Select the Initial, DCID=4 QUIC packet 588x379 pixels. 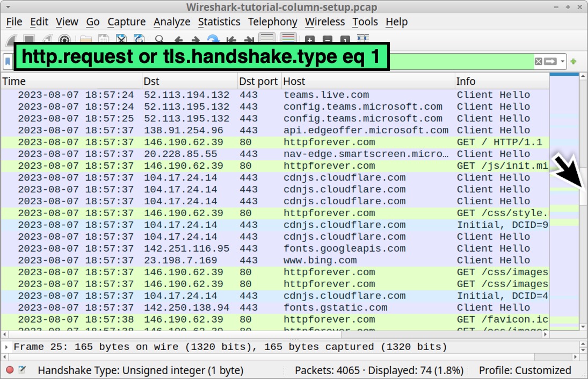click(275, 296)
